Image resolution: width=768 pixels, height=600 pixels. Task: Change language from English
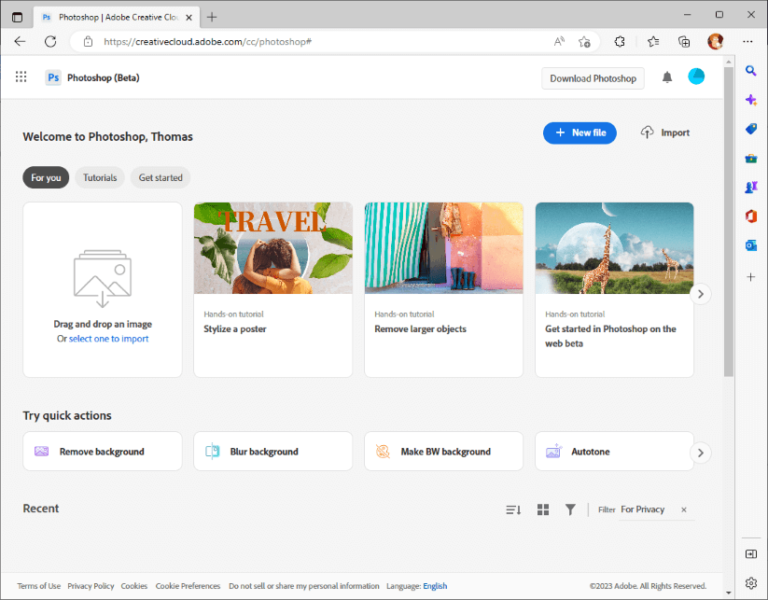(x=435, y=586)
